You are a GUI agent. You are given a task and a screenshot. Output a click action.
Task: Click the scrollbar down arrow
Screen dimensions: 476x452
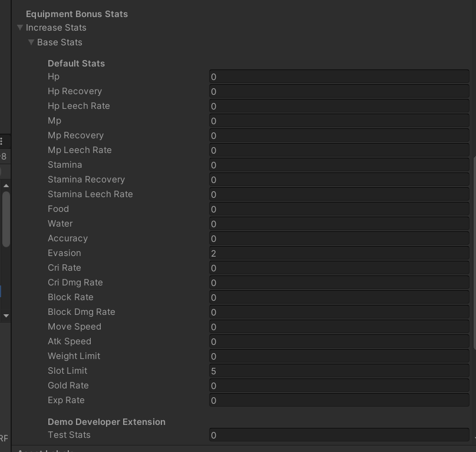[6, 315]
